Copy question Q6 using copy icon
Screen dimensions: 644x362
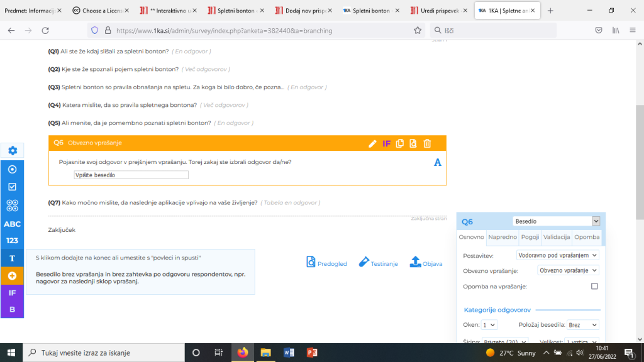tap(399, 143)
